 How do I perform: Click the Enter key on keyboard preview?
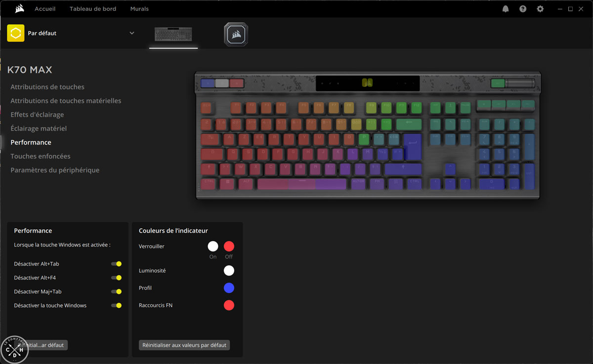click(x=412, y=146)
